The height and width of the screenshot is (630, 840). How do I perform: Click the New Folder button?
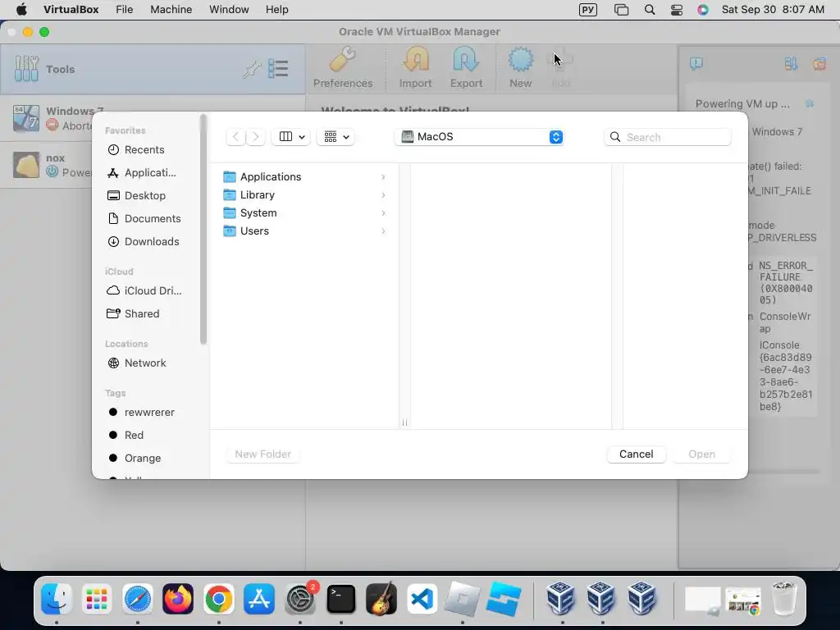(x=262, y=454)
